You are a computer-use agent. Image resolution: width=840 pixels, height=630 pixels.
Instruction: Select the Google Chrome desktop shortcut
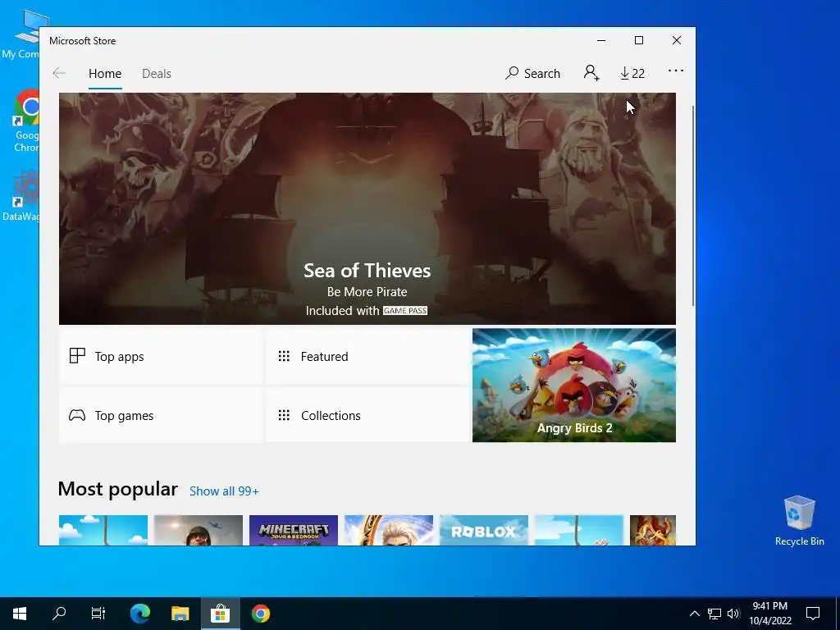pos(25,121)
